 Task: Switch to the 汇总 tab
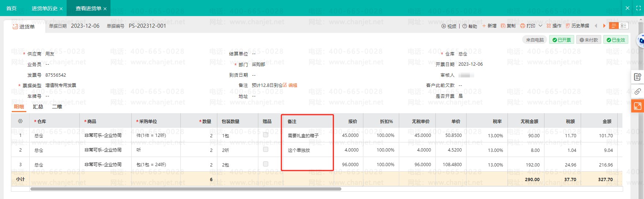pyautogui.click(x=38, y=107)
